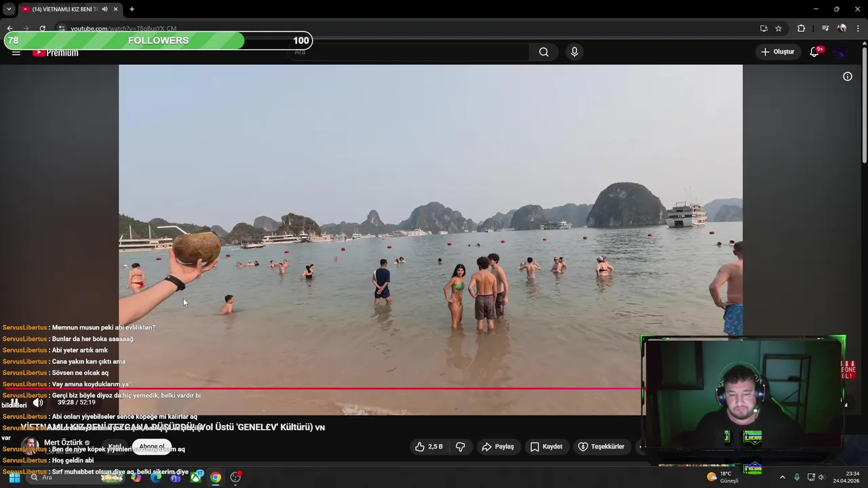Viewport: 868px width, 488px height.
Task: Bookmark this page with star icon
Action: click(x=778, y=28)
